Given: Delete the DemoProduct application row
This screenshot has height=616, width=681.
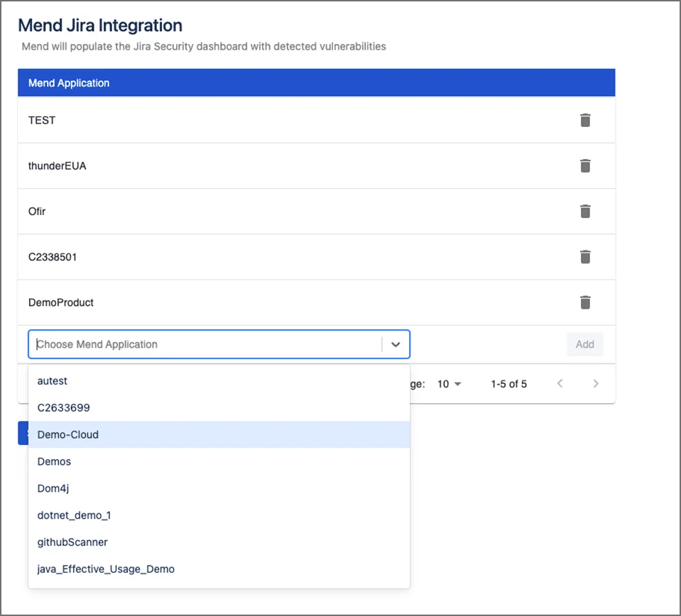Looking at the screenshot, I should pyautogui.click(x=585, y=302).
